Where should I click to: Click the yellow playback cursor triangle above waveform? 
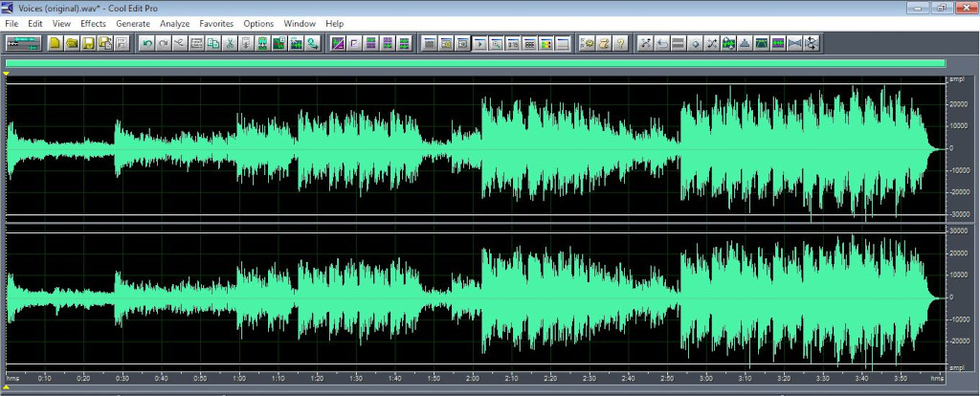(x=7, y=75)
